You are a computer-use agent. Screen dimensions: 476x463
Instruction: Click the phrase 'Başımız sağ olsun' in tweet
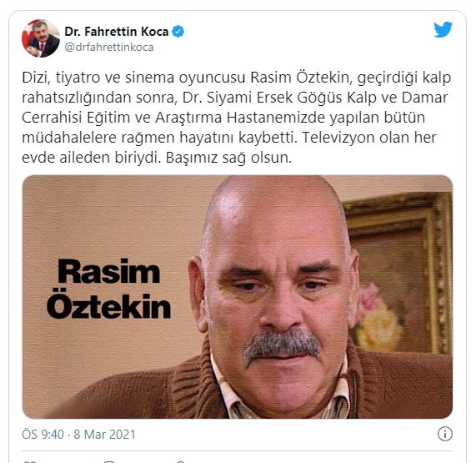coord(228,158)
